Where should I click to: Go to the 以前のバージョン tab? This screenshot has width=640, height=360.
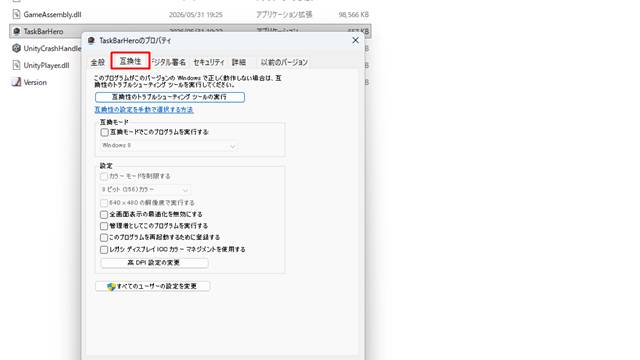pos(284,62)
